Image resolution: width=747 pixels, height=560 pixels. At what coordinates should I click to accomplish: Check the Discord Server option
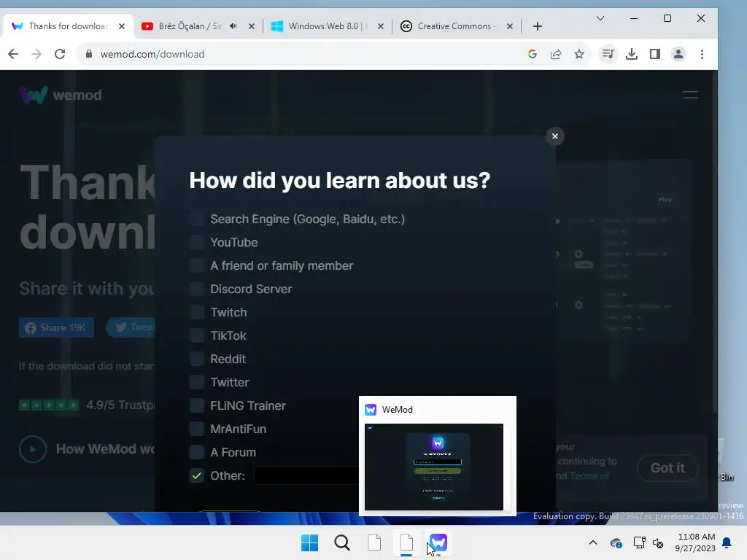pos(197,289)
